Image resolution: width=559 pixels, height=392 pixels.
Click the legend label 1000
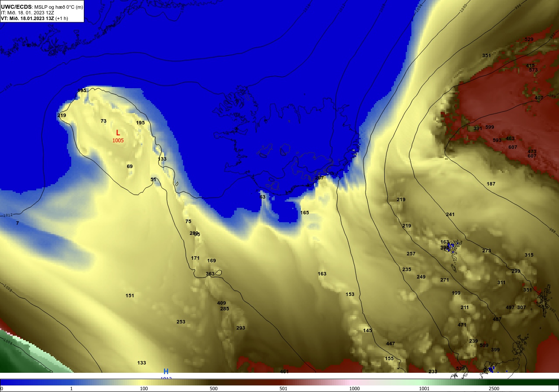pyautogui.click(x=354, y=389)
